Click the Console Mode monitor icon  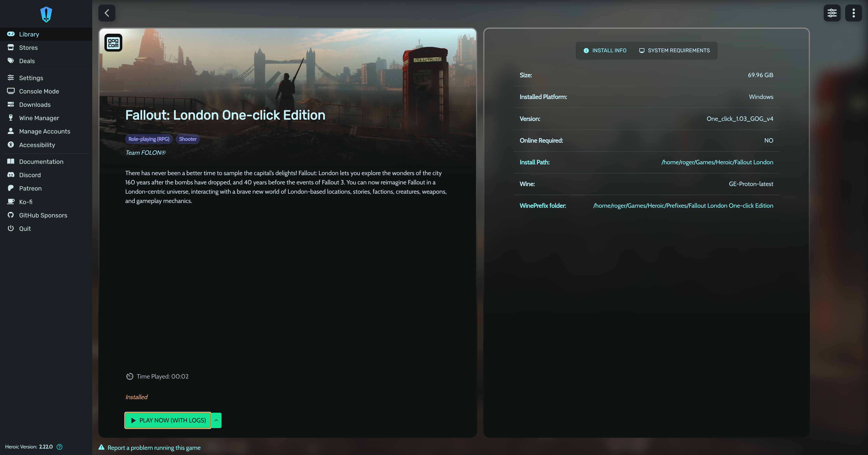click(11, 91)
